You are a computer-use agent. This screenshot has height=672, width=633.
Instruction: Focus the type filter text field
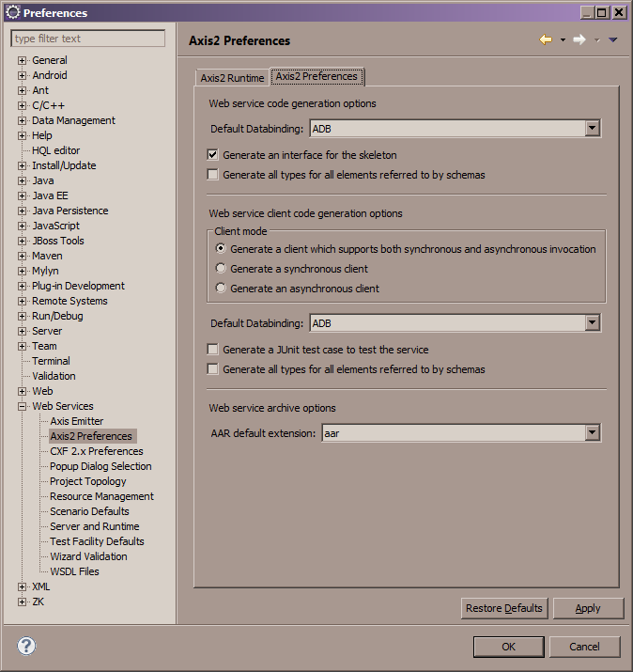point(87,39)
